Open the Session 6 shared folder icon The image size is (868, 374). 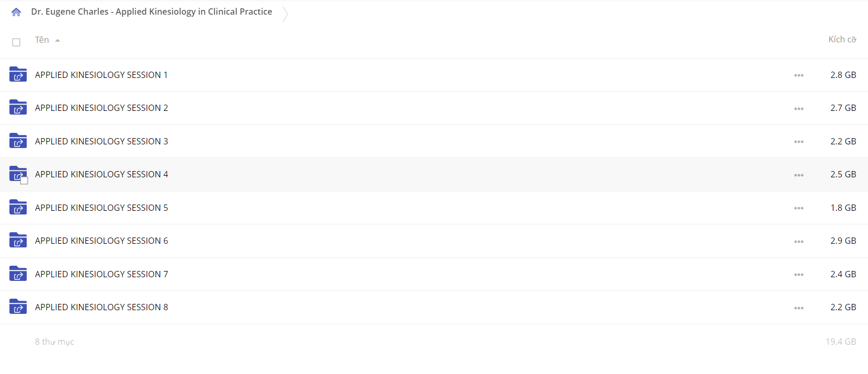(18, 240)
